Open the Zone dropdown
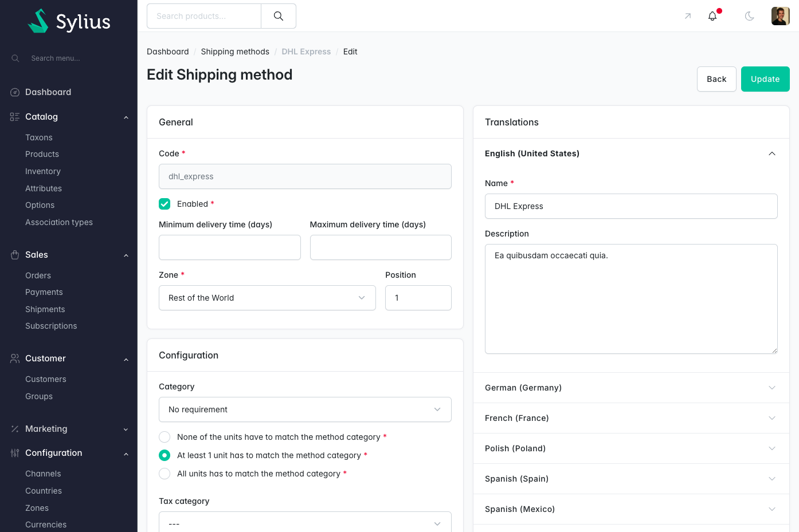Image resolution: width=799 pixels, height=532 pixels. pos(267,298)
